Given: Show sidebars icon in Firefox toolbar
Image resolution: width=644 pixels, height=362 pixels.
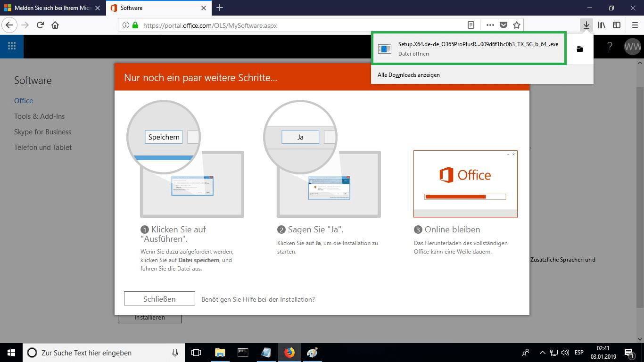Looking at the screenshot, I should (616, 25).
